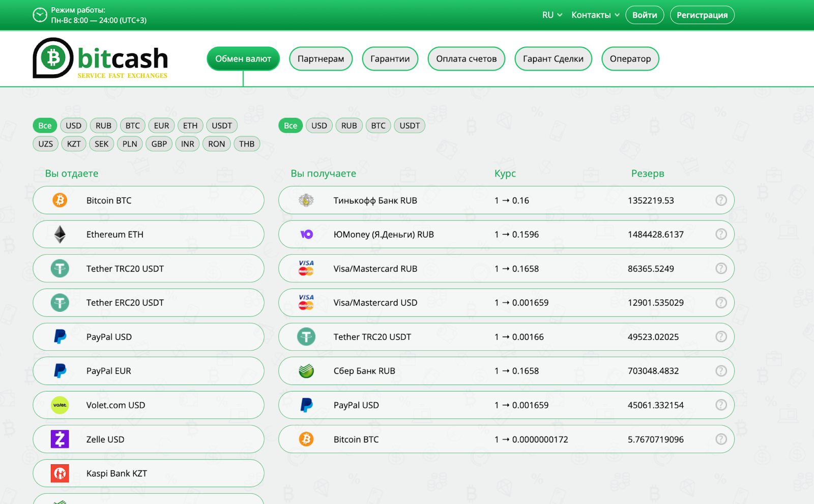
Task: Open the RU language dropdown
Action: [552, 15]
